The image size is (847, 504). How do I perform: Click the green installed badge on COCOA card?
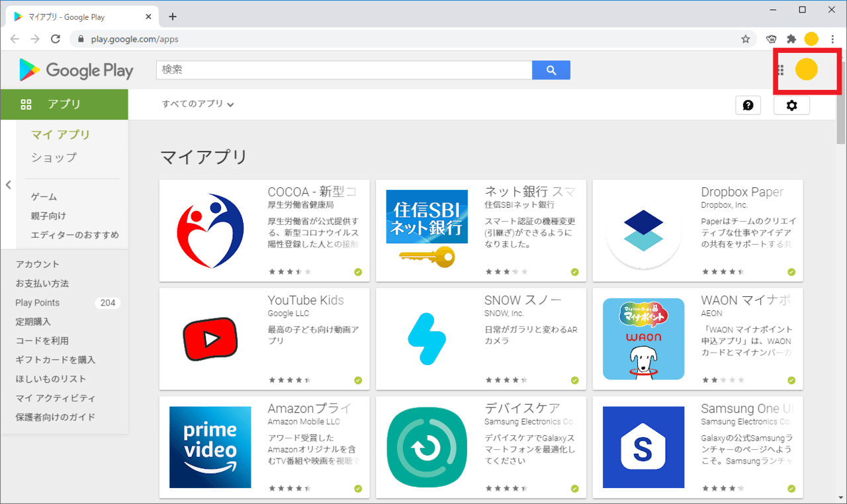click(358, 271)
